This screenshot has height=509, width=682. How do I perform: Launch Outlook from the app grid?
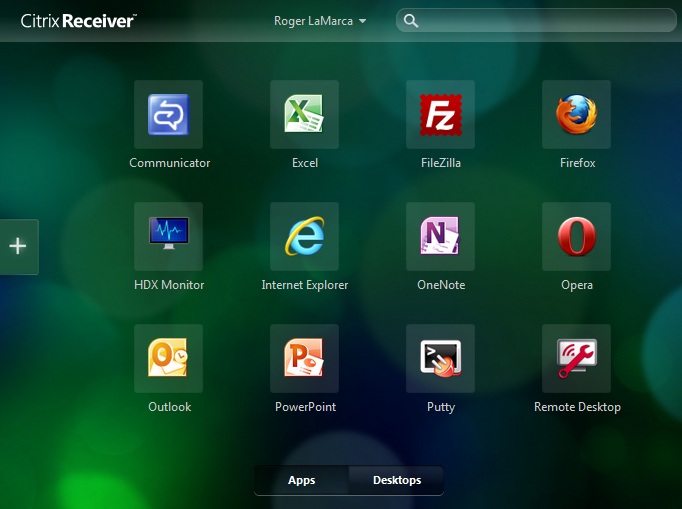(168, 358)
